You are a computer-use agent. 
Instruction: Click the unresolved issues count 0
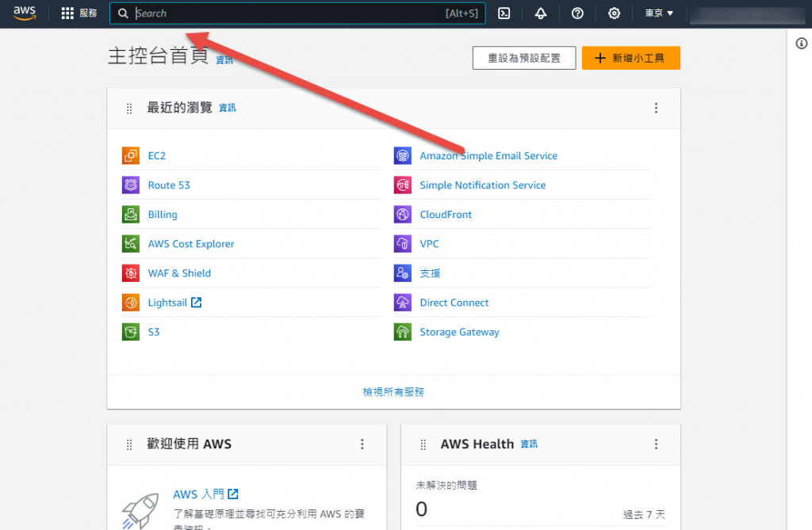coord(422,509)
